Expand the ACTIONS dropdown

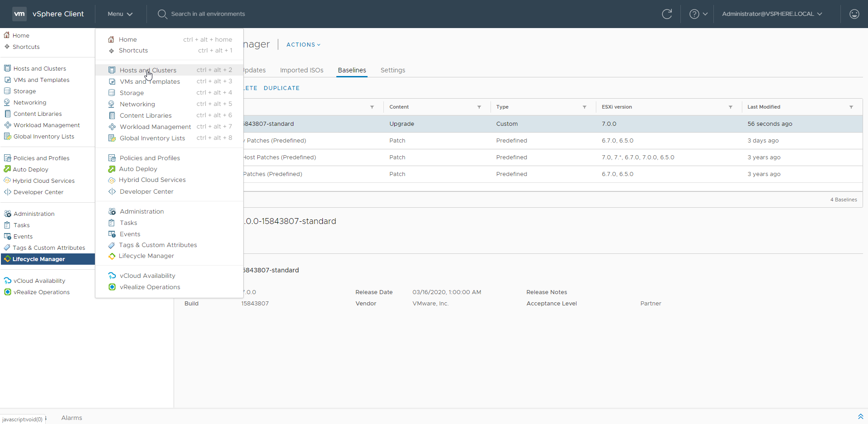pyautogui.click(x=303, y=45)
